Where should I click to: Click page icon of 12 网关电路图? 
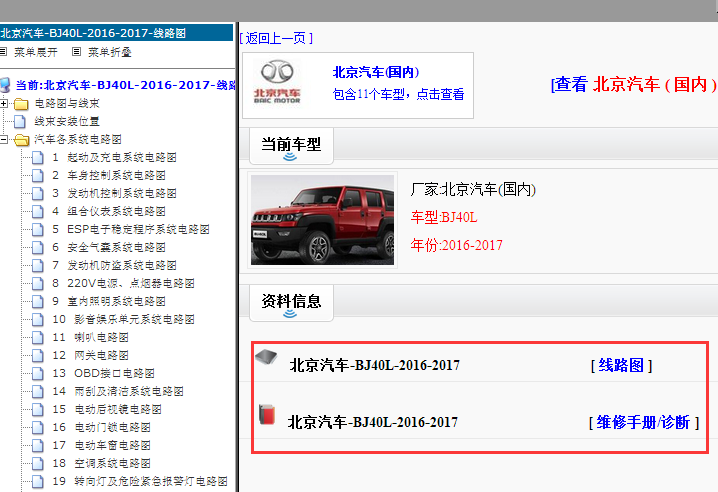point(38,355)
